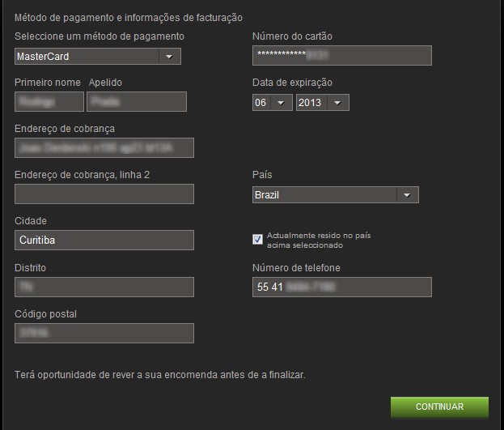
Task: Open the expiration year dropdown showing 2013
Action: [323, 102]
